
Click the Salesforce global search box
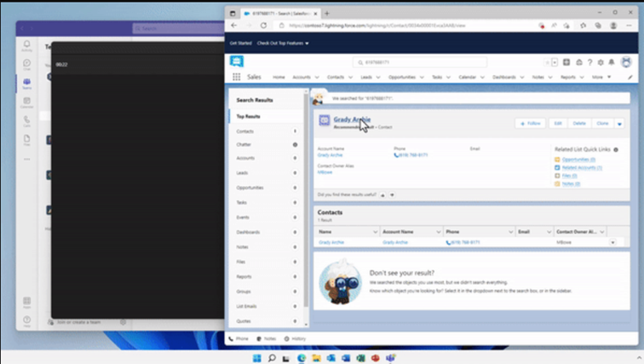pos(420,62)
